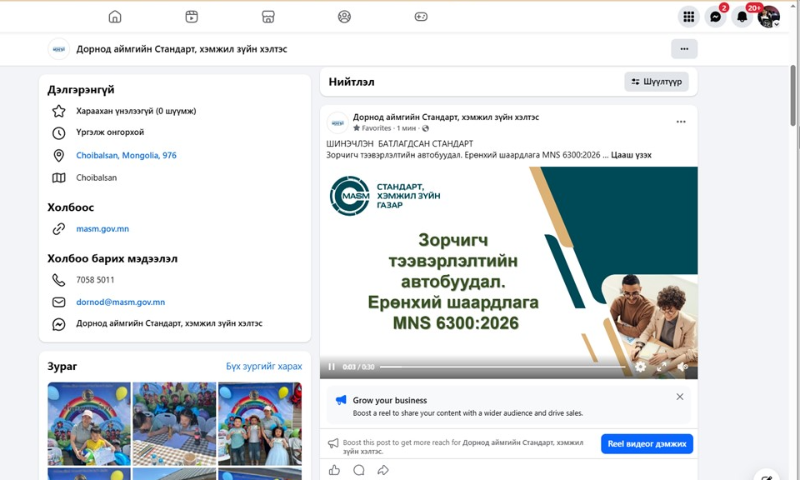Click the dornod@masm.gov.mn email link
Viewport: 800px width, 480px height.
click(120, 302)
